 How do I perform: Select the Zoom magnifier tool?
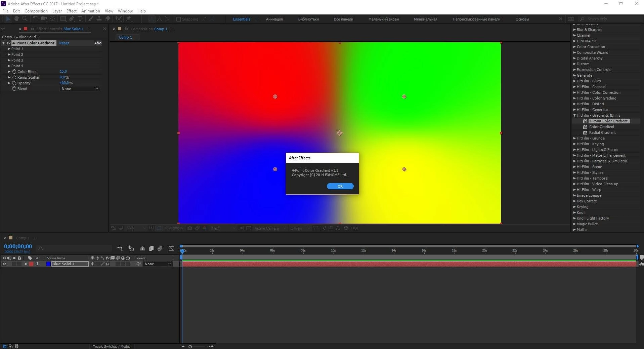pyautogui.click(x=25, y=19)
